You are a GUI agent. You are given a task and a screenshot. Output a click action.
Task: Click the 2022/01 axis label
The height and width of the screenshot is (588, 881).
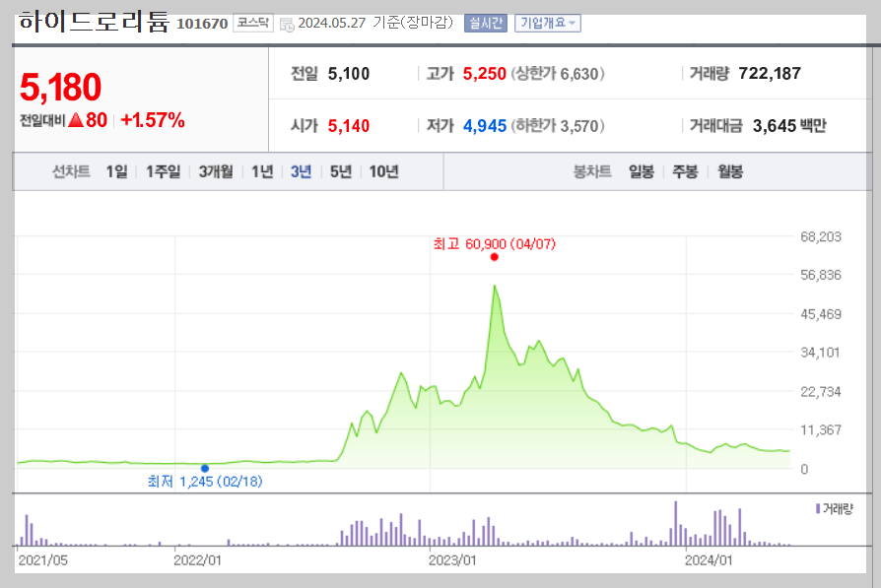click(197, 560)
